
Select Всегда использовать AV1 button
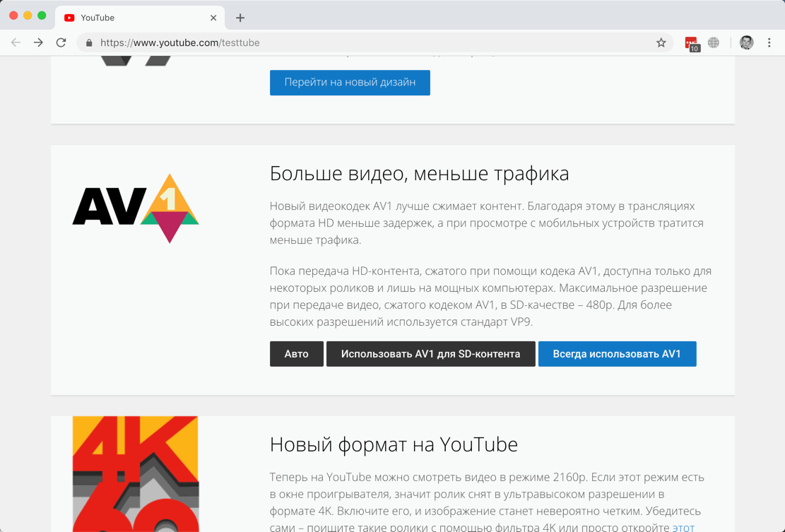[x=617, y=354]
